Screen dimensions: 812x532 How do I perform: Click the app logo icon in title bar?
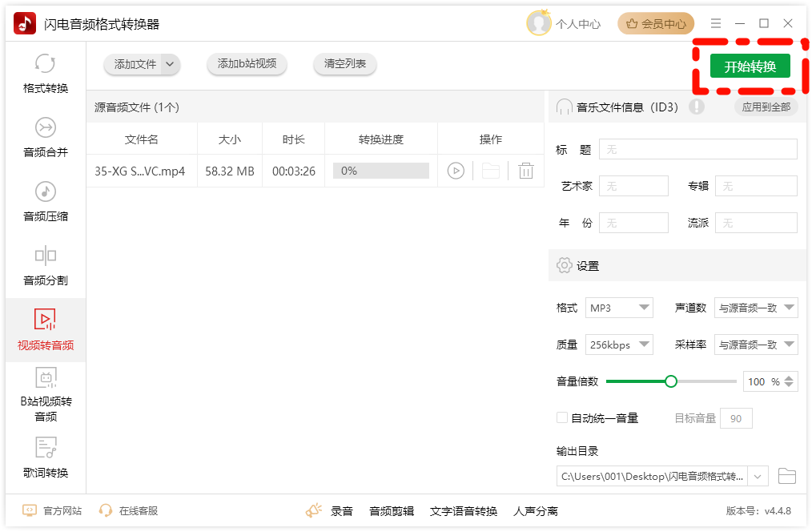click(24, 24)
